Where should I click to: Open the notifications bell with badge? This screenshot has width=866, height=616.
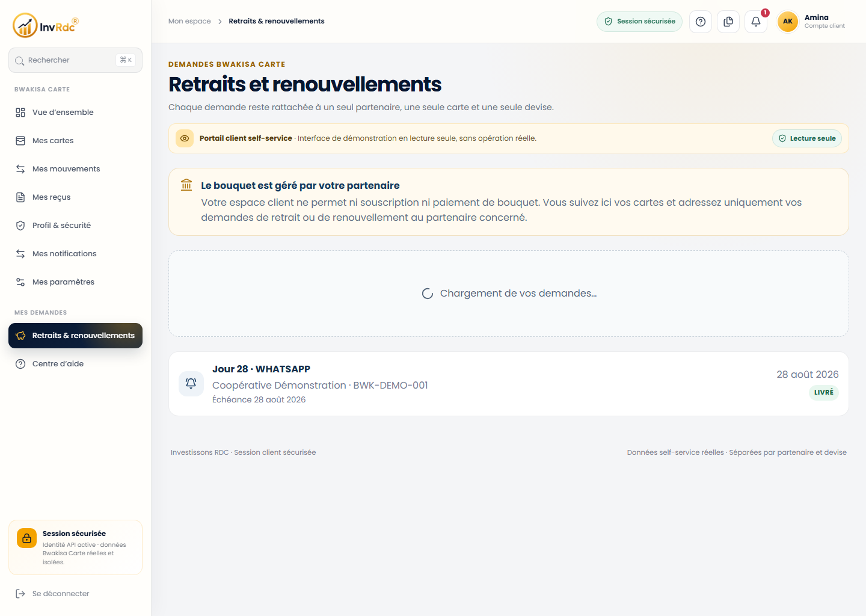coord(756,22)
